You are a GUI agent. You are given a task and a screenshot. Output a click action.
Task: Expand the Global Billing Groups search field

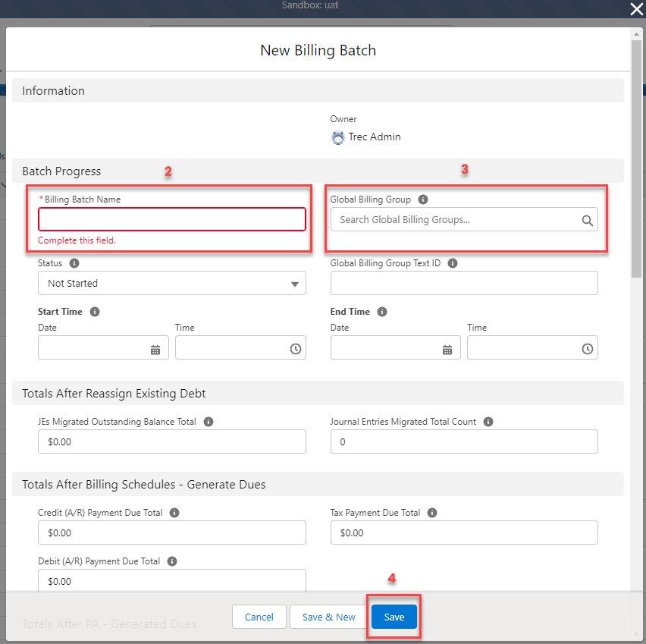tap(455, 219)
